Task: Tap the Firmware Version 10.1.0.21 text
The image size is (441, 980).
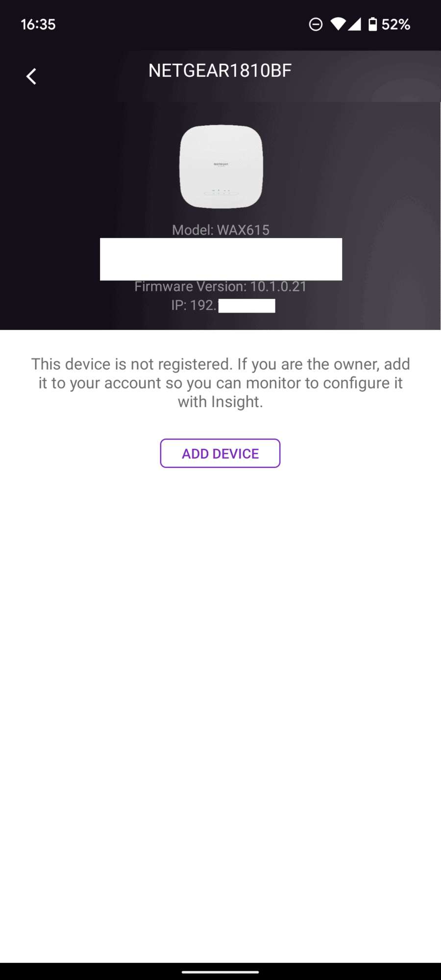Action: click(x=220, y=286)
